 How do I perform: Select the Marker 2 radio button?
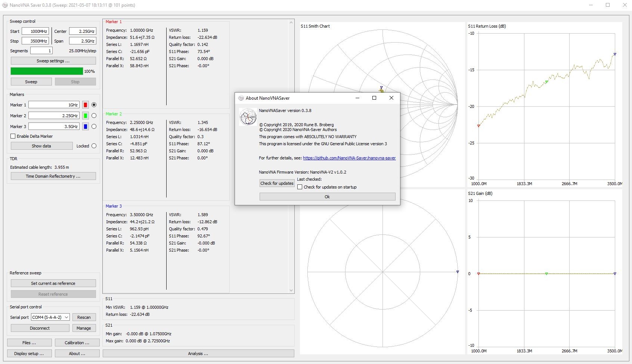pyautogui.click(x=94, y=116)
